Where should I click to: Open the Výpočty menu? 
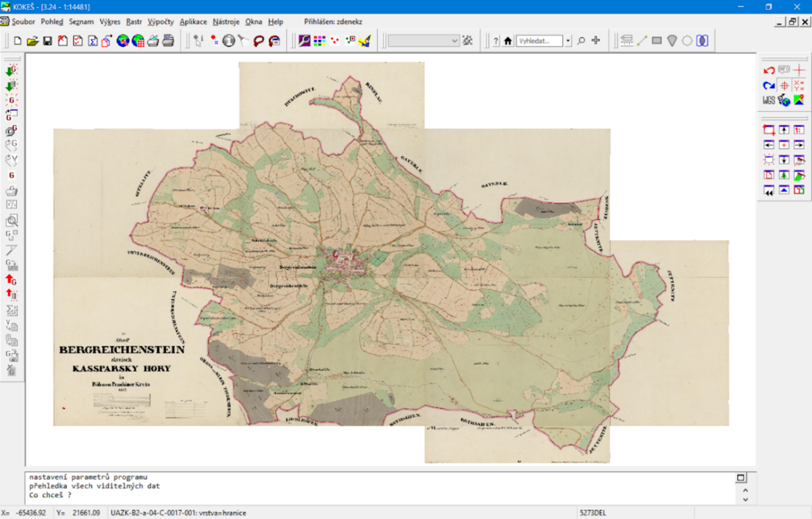pos(161,22)
